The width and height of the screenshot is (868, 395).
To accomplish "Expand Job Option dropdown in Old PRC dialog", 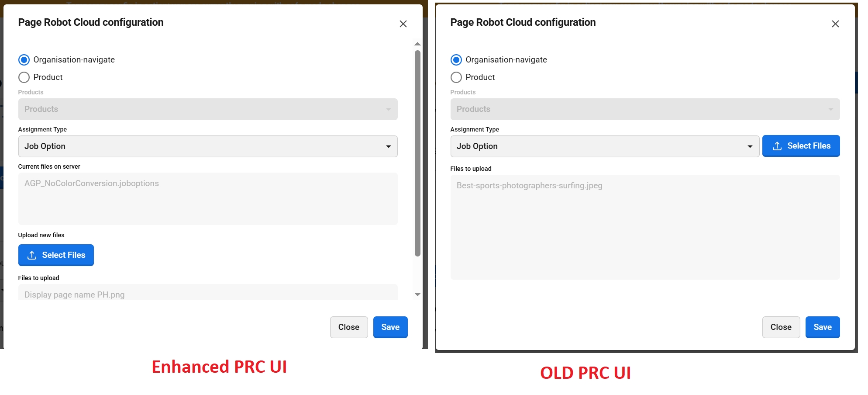I will (x=604, y=146).
